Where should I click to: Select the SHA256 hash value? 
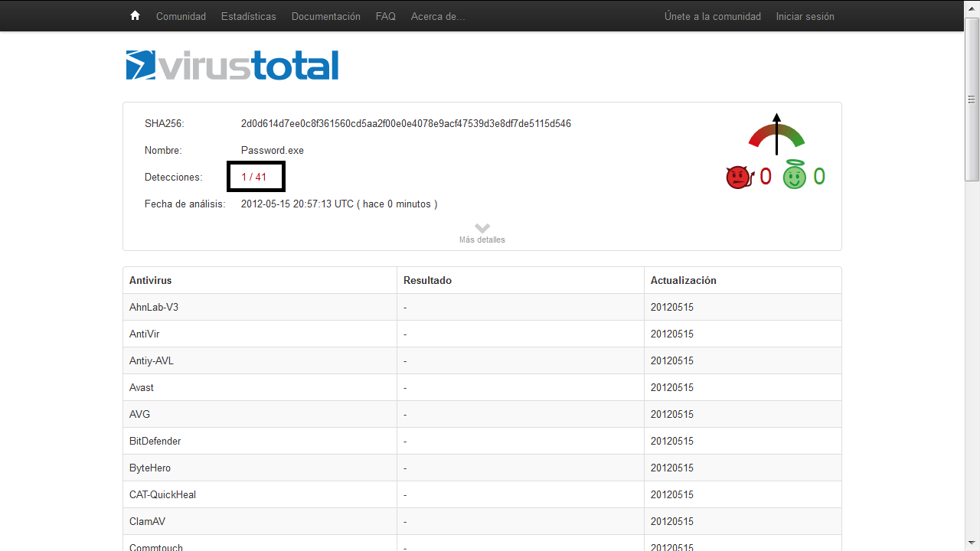click(406, 123)
